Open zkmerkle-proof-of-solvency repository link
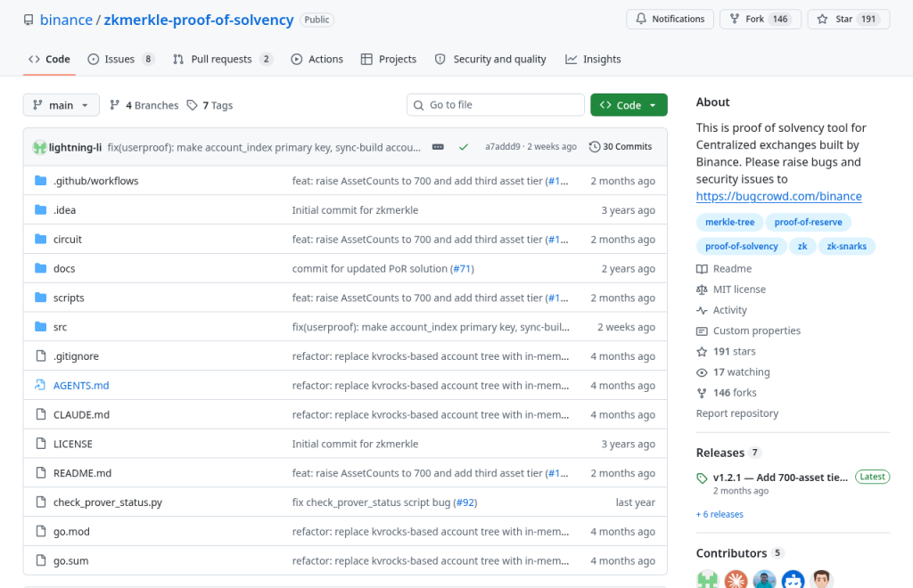913x588 pixels. pos(199,20)
